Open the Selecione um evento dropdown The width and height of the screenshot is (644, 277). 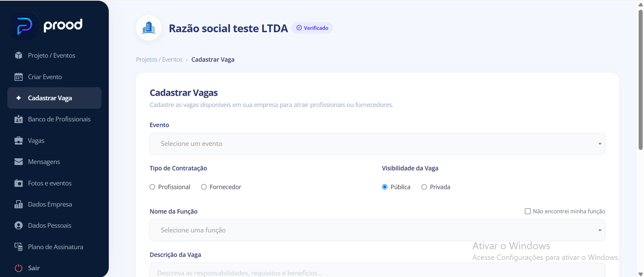[x=377, y=144]
